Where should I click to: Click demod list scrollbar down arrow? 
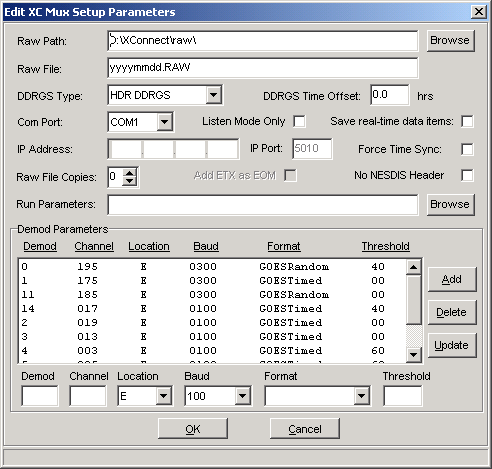(413, 355)
